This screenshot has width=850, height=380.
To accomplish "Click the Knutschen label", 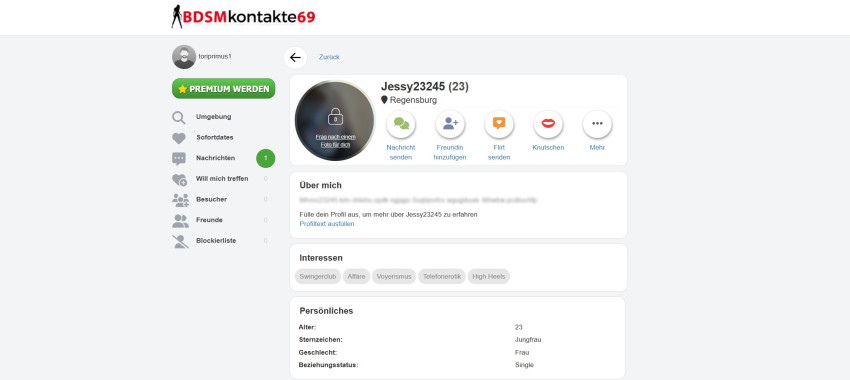I will pyautogui.click(x=548, y=147).
